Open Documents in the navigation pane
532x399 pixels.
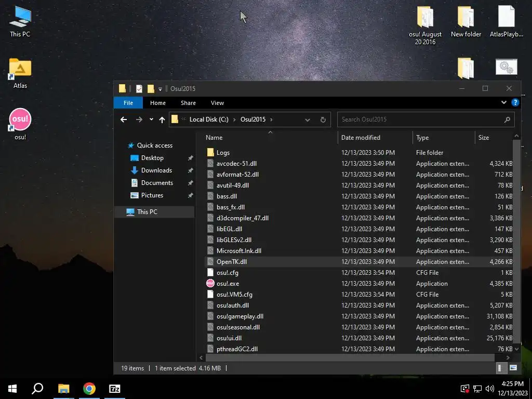[157, 183]
